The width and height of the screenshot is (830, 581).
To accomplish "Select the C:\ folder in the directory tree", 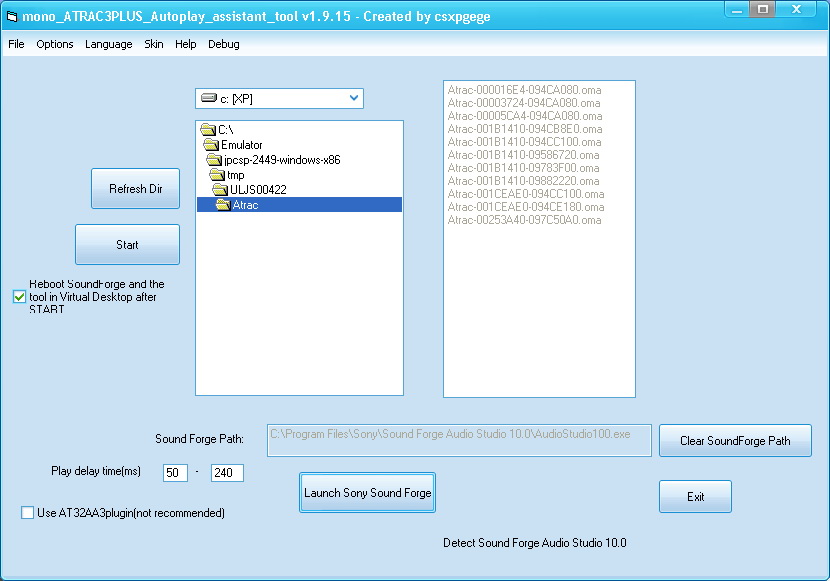I will pos(225,130).
